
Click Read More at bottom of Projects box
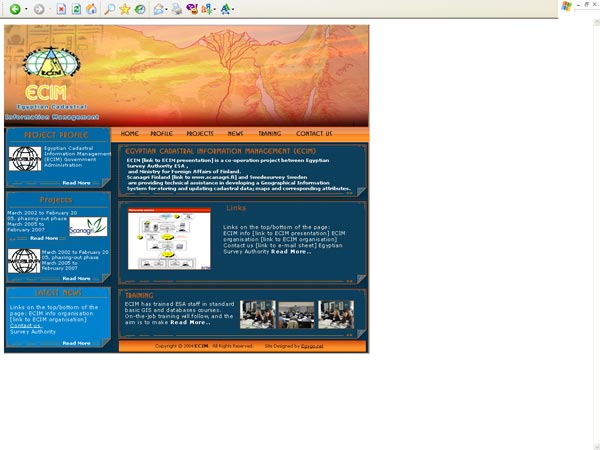77,278
